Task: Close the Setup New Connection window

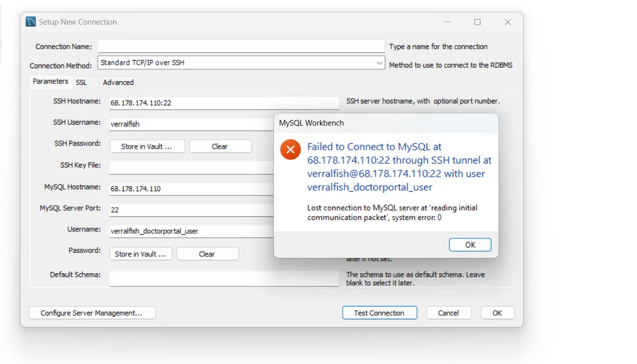Action: click(x=507, y=22)
